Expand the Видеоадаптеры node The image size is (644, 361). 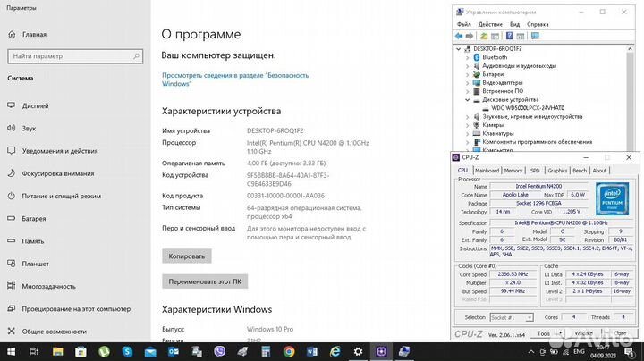coord(467,83)
